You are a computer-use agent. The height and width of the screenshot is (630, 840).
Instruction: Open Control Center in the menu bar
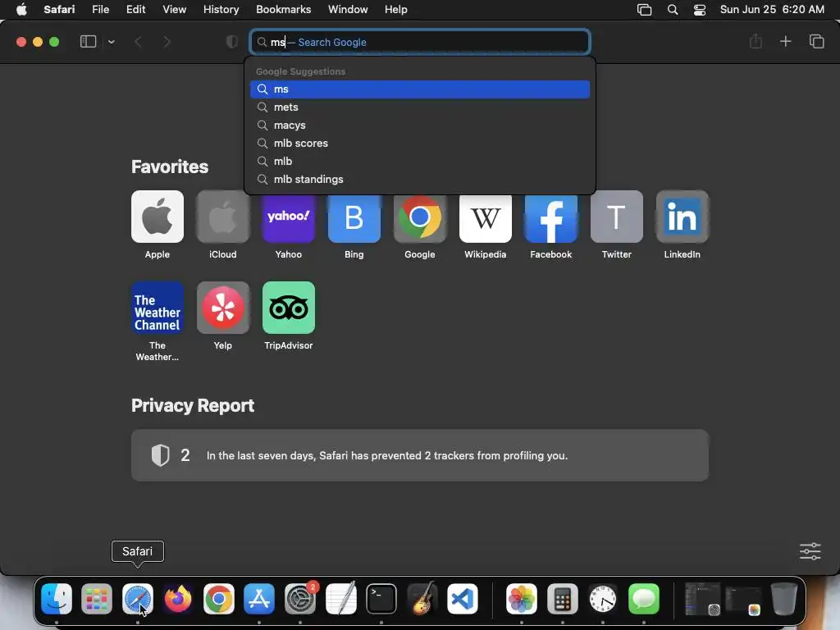(699, 10)
